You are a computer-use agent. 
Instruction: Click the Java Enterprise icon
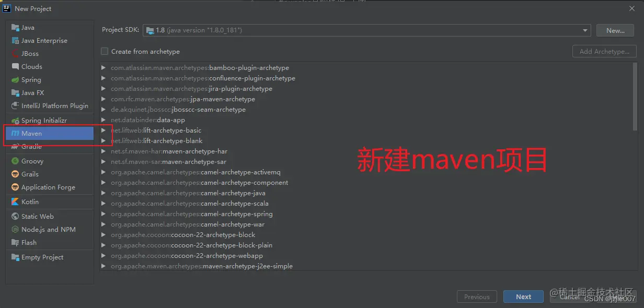pos(16,40)
